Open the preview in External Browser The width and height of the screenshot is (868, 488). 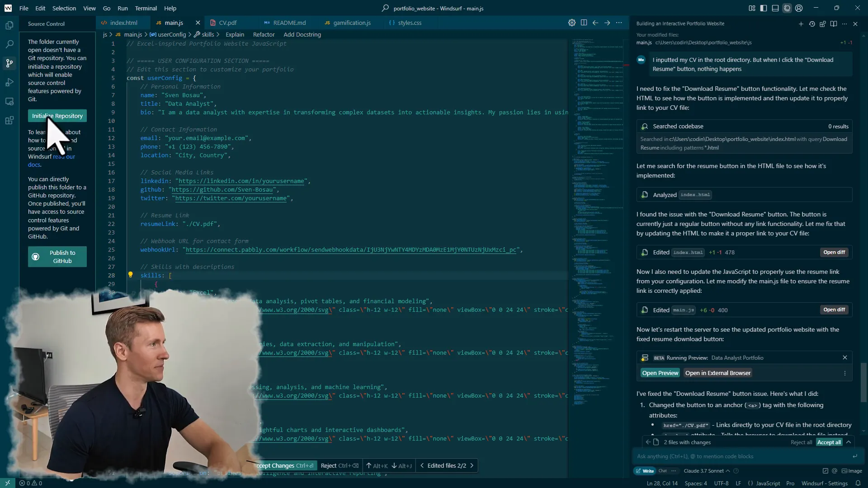(718, 373)
